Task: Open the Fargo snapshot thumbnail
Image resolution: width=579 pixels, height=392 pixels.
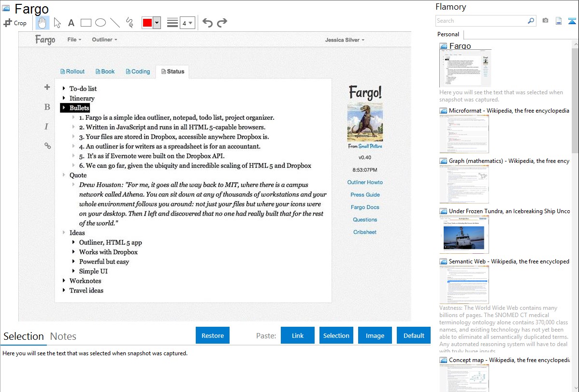Action: tap(465, 68)
